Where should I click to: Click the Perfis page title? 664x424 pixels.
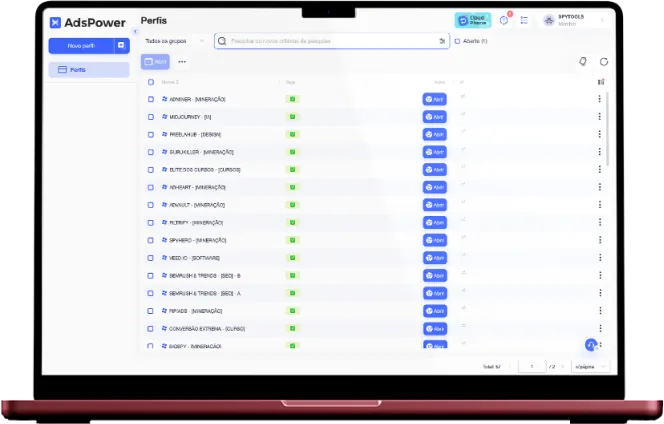click(154, 20)
